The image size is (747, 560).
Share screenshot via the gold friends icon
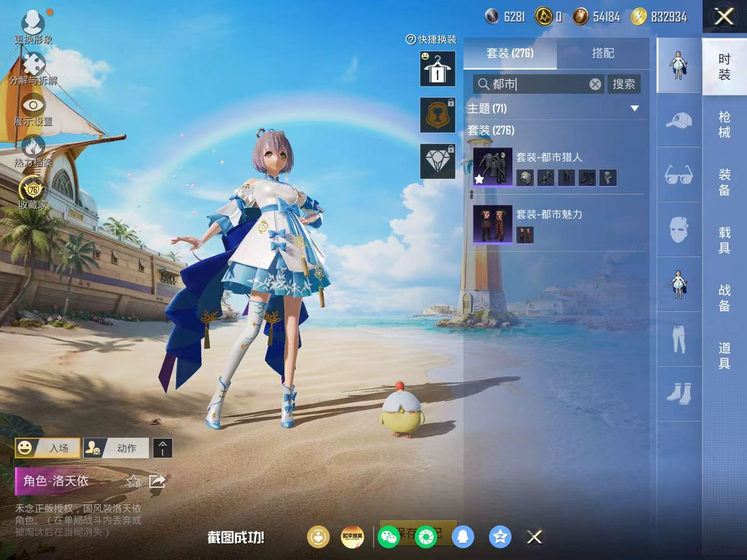[319, 537]
